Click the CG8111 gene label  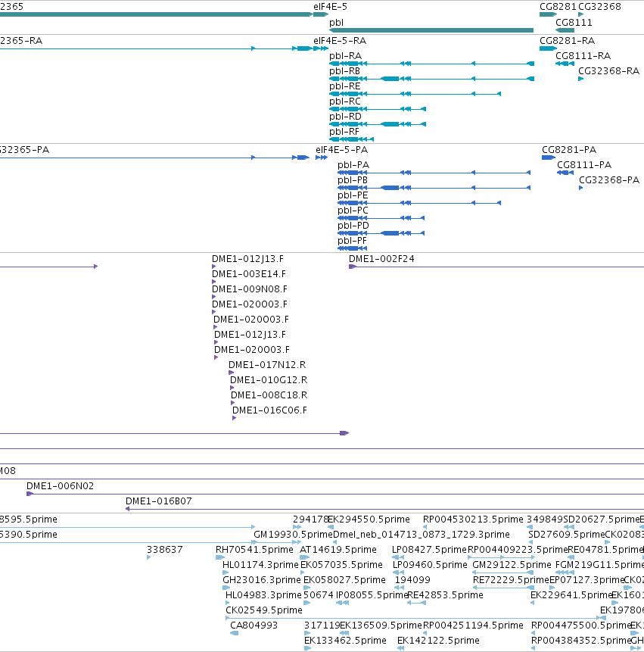pyautogui.click(x=574, y=23)
